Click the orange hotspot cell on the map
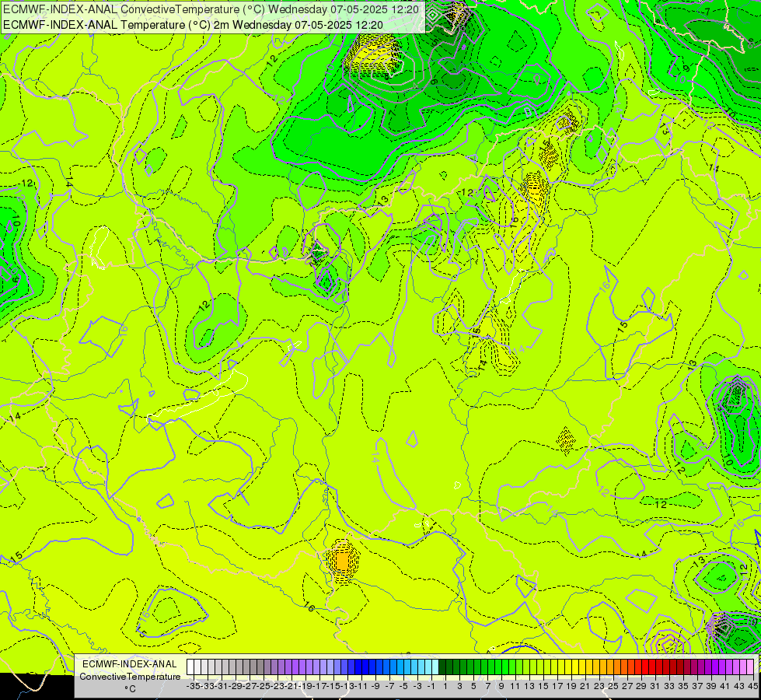This screenshot has width=761, height=700. pos(343,561)
